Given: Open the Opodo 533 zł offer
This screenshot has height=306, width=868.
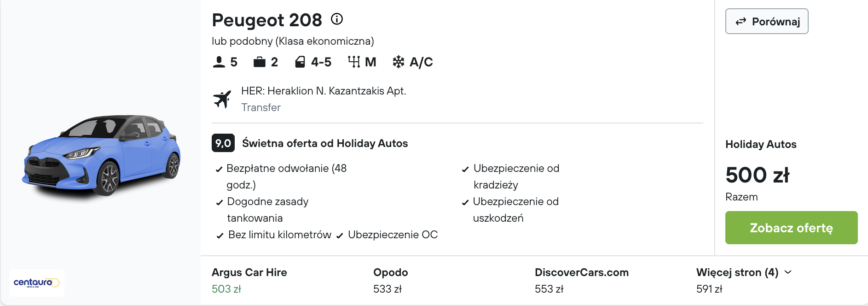Looking at the screenshot, I should click(x=390, y=280).
